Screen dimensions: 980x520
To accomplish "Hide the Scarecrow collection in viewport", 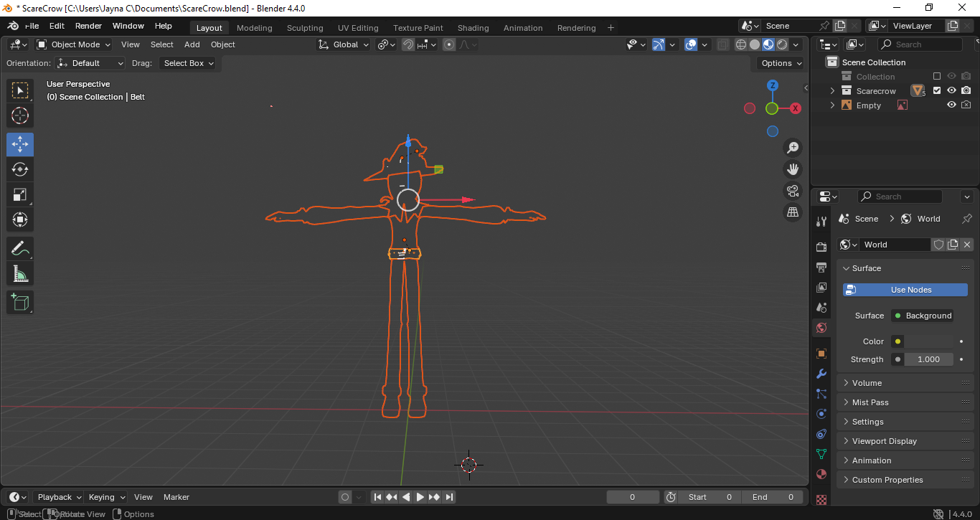I will click(x=951, y=91).
